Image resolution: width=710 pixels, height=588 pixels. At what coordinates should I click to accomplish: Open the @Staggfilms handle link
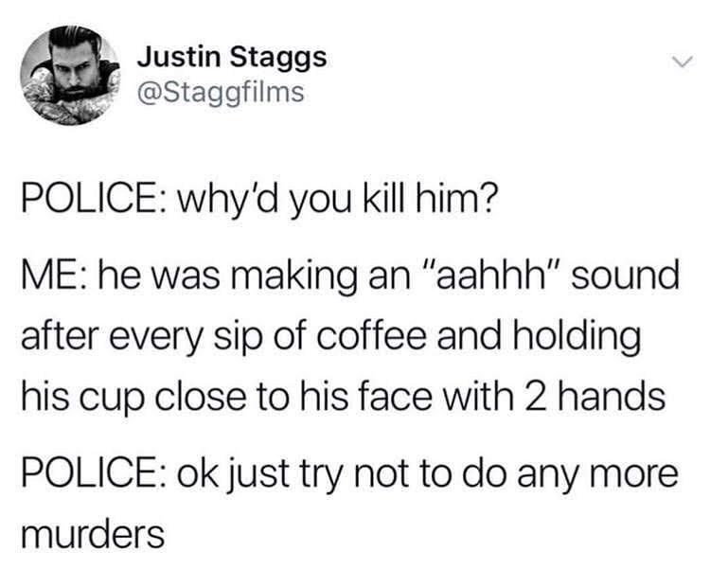click(221, 92)
